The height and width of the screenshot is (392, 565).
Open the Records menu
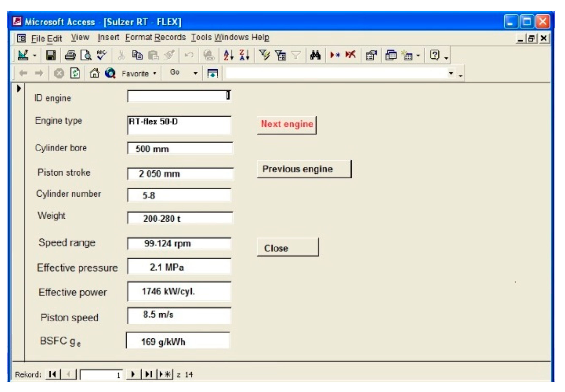[x=170, y=37]
